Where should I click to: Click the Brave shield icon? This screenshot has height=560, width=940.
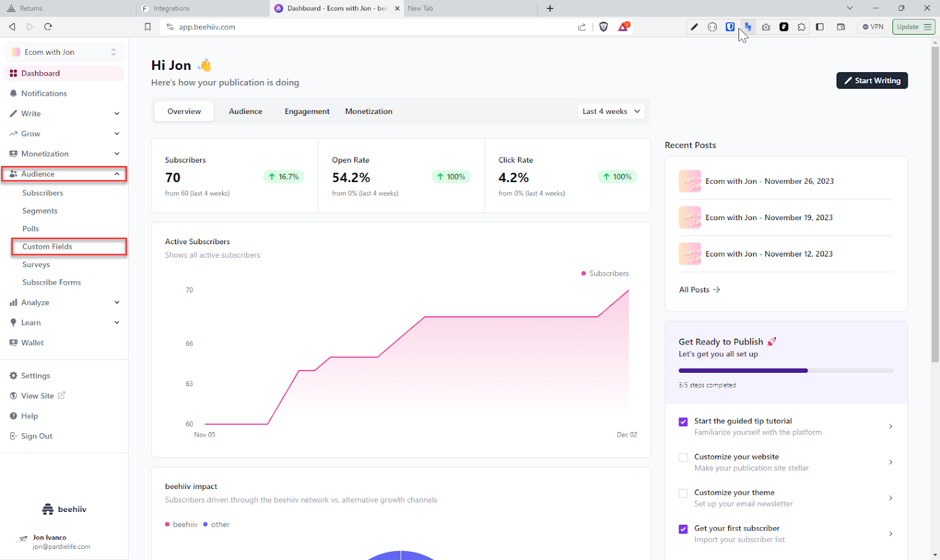coord(603,27)
